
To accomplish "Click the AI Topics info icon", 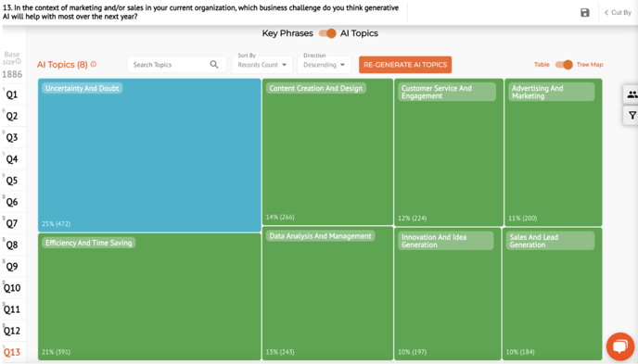I will click(94, 64).
